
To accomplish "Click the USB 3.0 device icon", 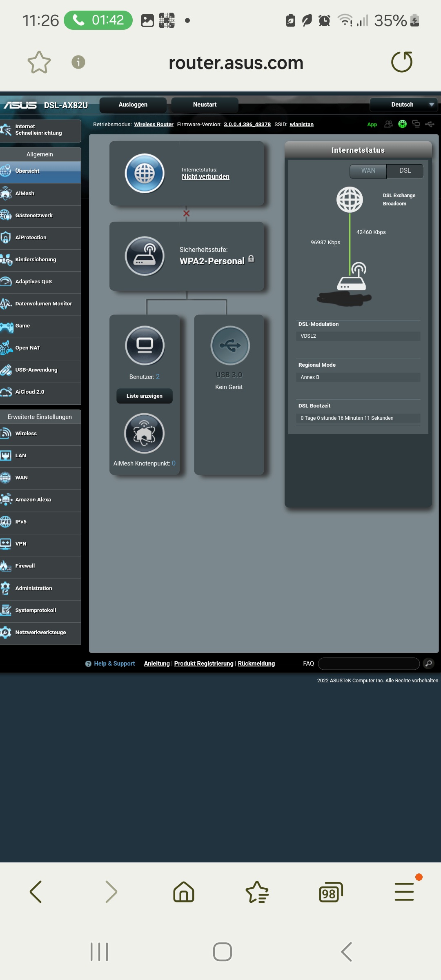I will tap(230, 345).
